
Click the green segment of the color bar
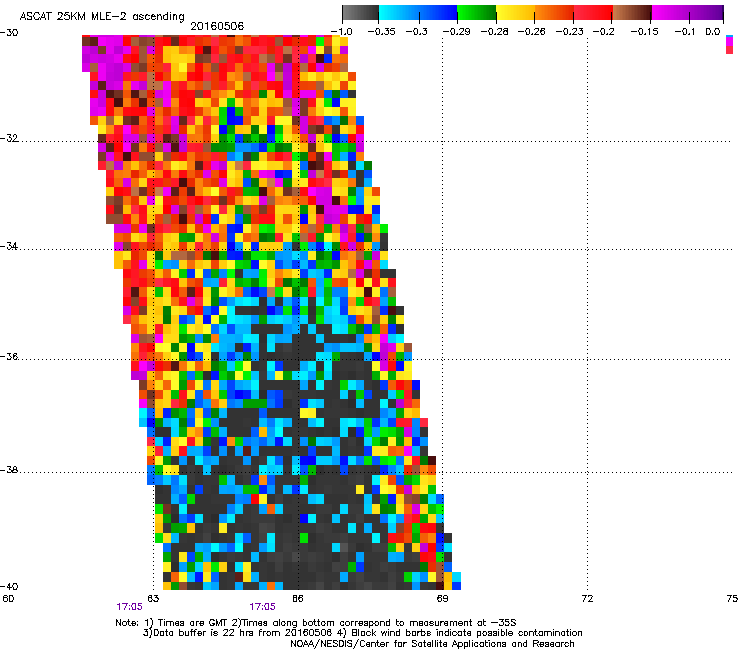tap(477, 13)
